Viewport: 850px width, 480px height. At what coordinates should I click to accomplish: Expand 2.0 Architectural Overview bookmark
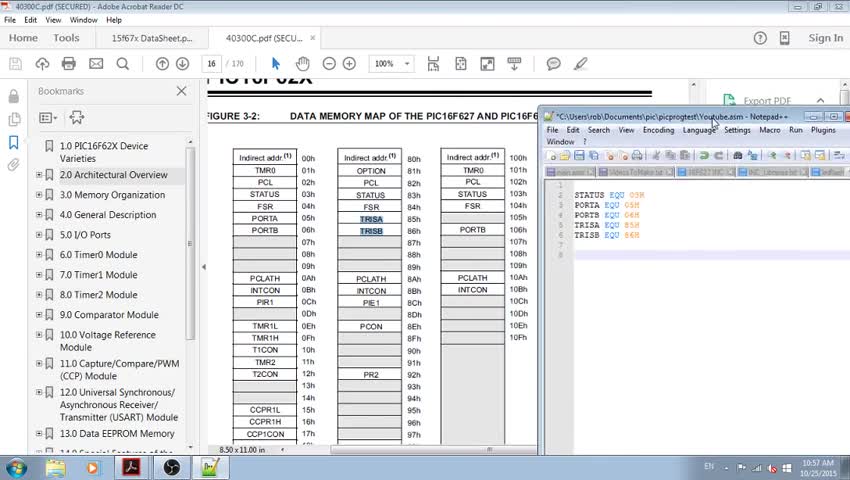tap(39, 175)
